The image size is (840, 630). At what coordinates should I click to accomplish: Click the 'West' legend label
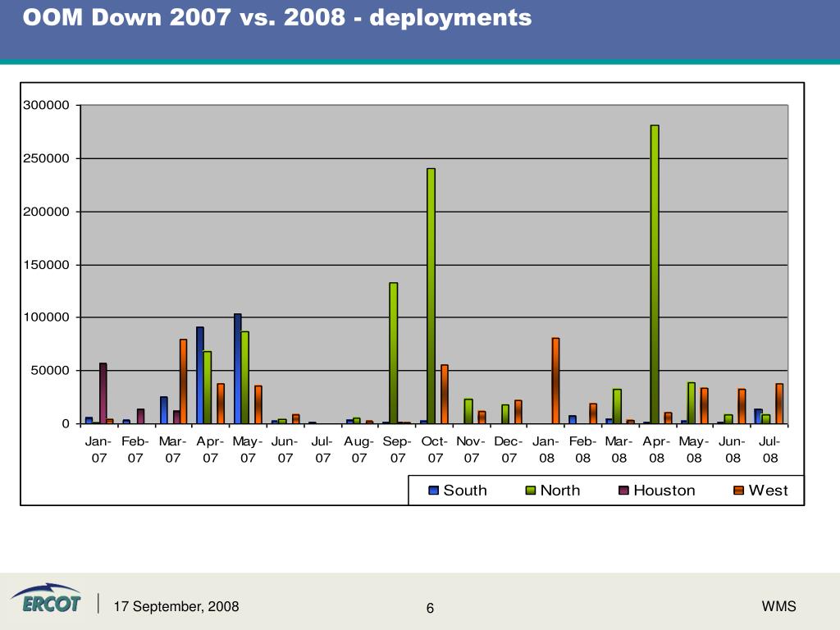coord(768,491)
